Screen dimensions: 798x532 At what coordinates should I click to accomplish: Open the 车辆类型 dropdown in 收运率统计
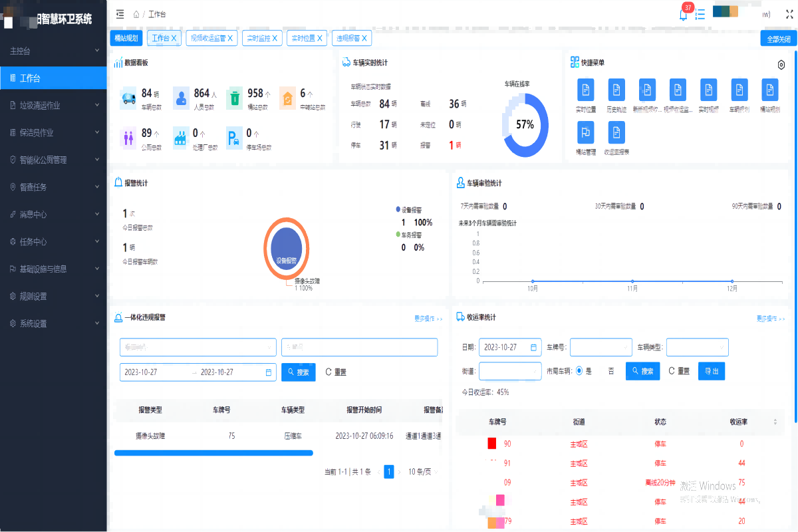tap(697, 347)
